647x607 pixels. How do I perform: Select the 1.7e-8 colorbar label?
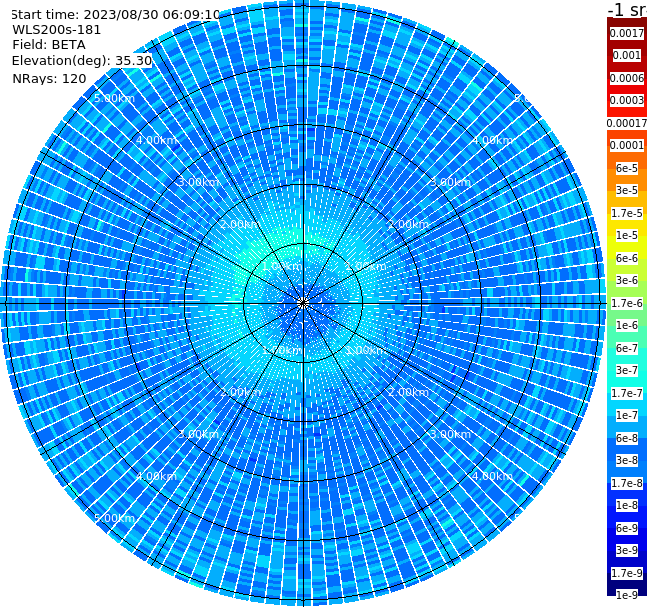[627, 483]
